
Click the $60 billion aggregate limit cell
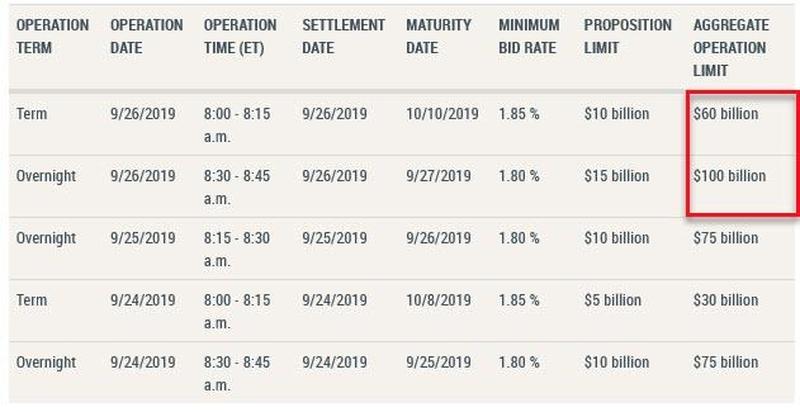click(x=726, y=114)
